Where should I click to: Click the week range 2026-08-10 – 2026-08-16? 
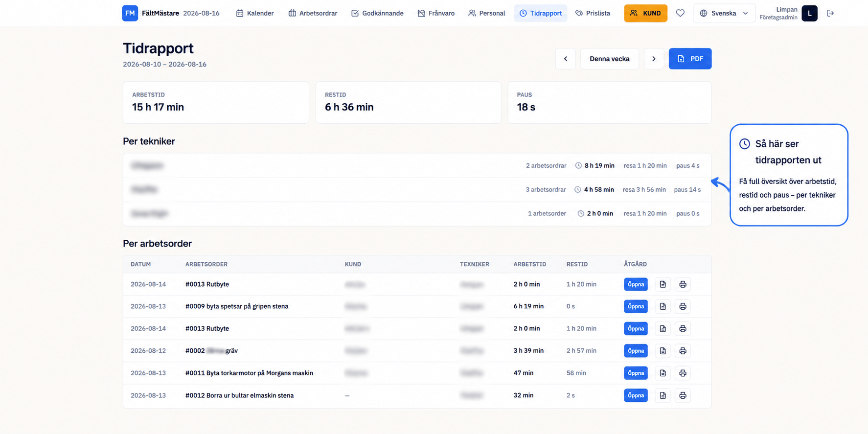pos(164,64)
